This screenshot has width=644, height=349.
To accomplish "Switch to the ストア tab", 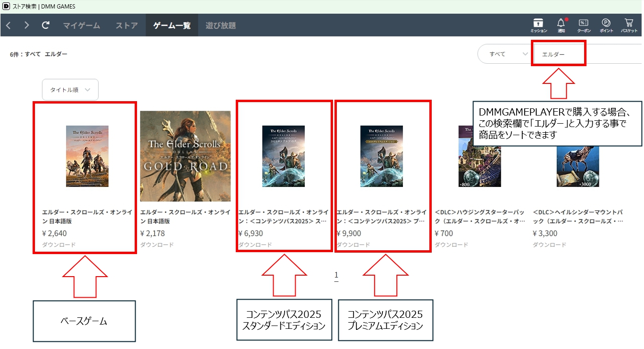I will pos(126,25).
